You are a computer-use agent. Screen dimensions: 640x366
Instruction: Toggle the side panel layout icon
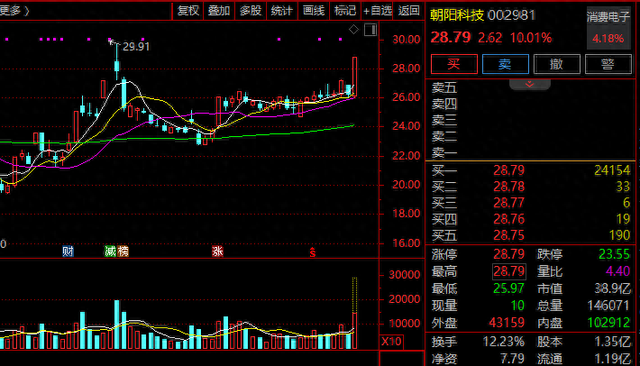[x=371, y=30]
